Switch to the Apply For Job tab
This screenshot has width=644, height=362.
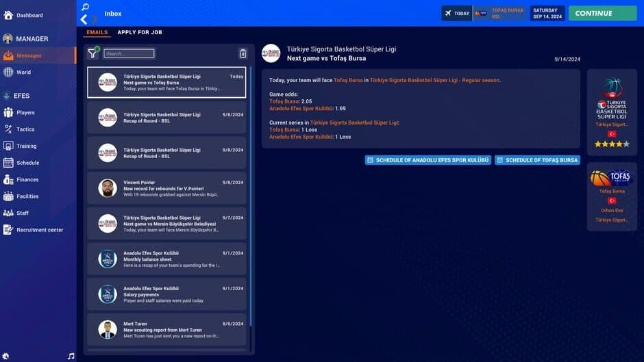pyautogui.click(x=140, y=32)
